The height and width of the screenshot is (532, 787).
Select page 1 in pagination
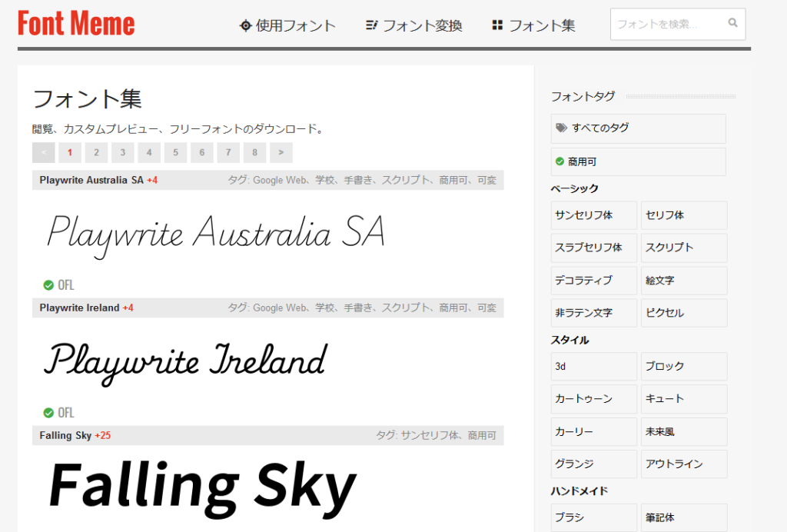[70, 152]
